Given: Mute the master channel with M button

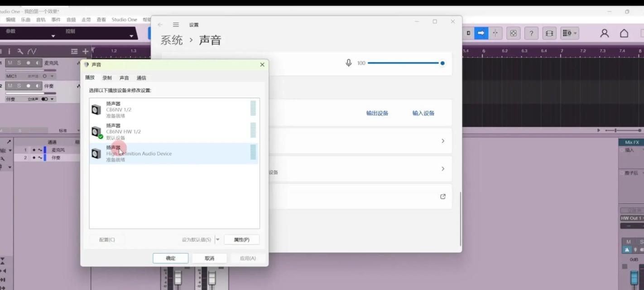Looking at the screenshot, I should 629,242.
